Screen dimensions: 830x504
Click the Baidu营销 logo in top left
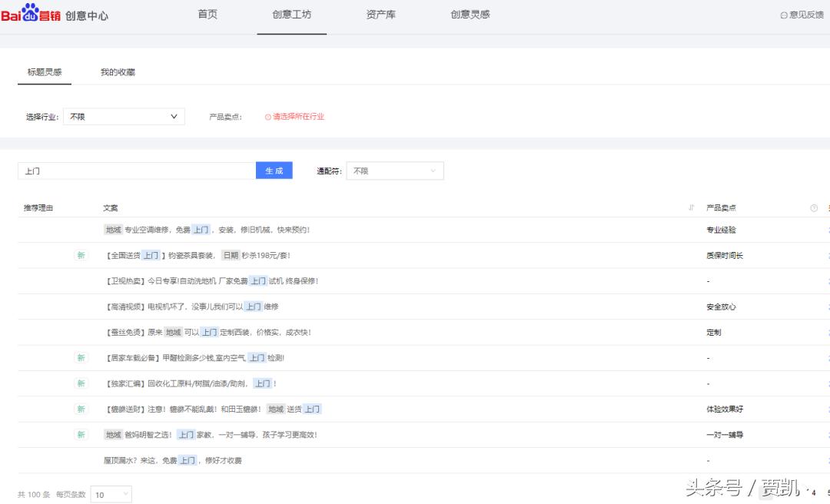click(x=28, y=13)
